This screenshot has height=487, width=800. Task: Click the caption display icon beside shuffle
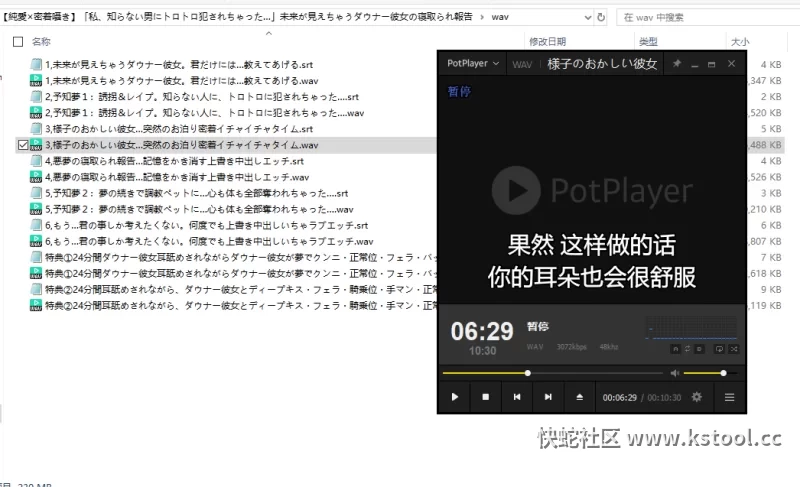click(x=719, y=349)
